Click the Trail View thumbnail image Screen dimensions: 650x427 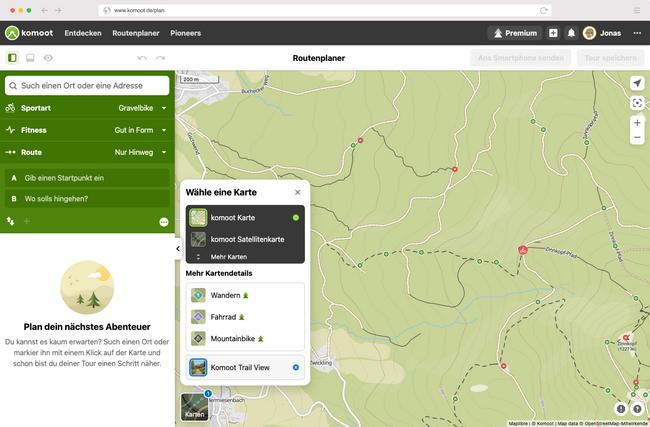pyautogui.click(x=198, y=367)
